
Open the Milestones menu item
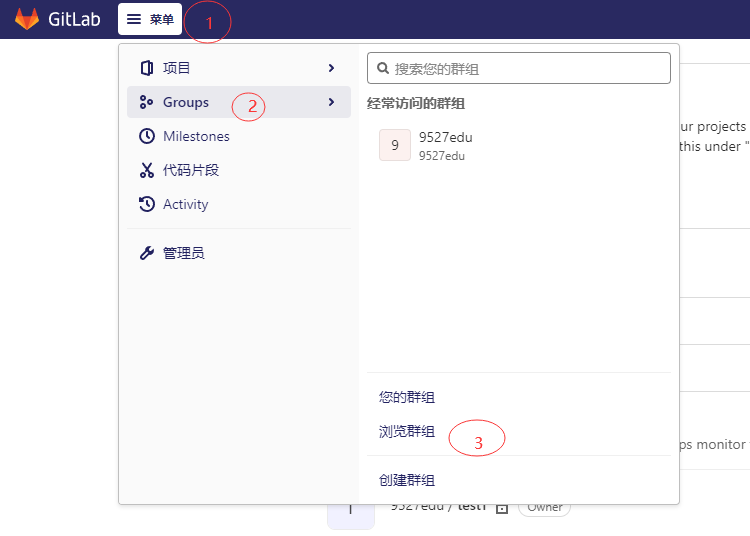pos(239,136)
